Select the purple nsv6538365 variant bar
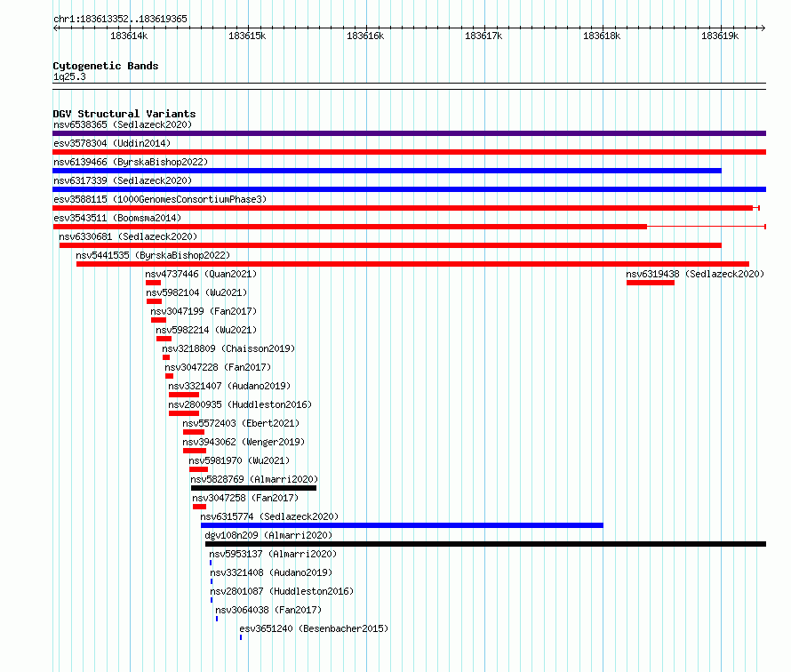 [409, 133]
